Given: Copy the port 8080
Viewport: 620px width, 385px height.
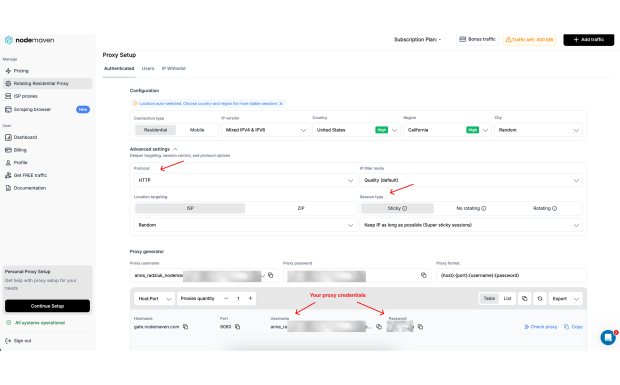Looking at the screenshot, I should coord(238,327).
